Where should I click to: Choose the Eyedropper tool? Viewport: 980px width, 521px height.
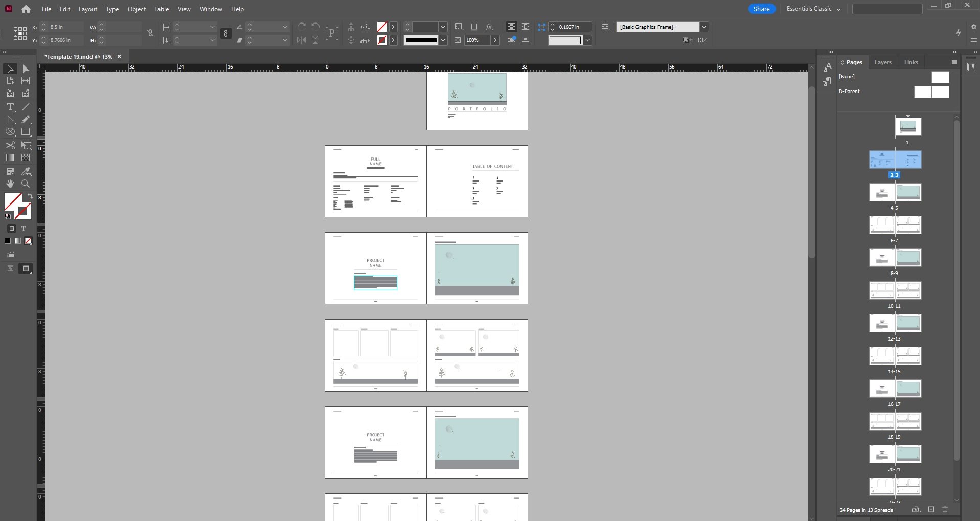coord(26,171)
